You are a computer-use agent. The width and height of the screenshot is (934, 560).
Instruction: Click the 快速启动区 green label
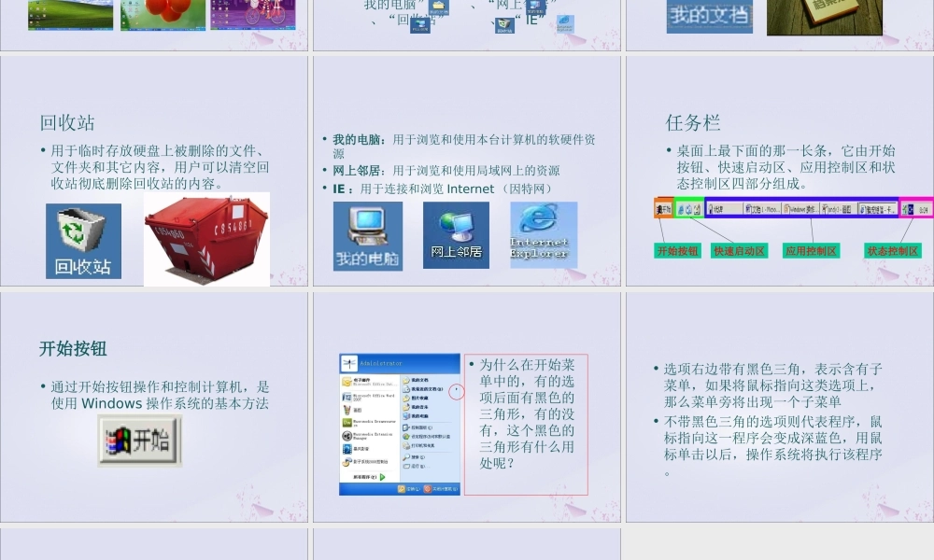coord(739,250)
